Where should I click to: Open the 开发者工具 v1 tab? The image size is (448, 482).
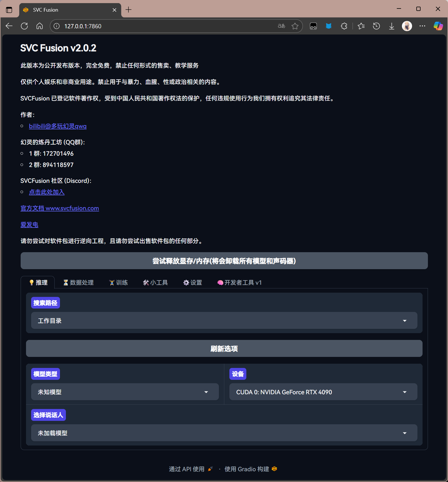(240, 282)
